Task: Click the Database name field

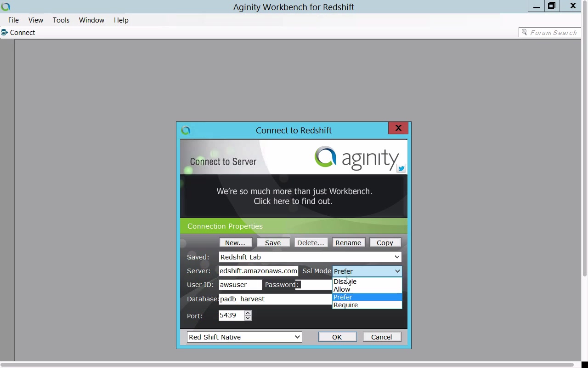Action: click(x=276, y=299)
